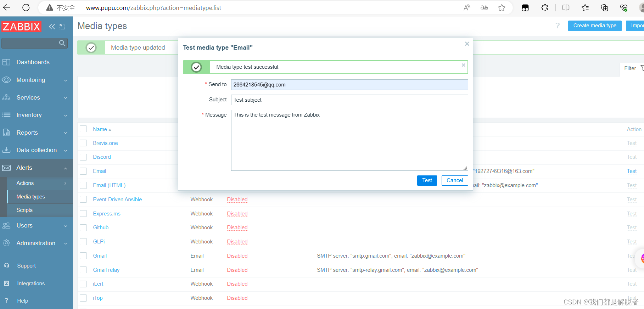644x309 pixels.
Task: Click the Subject input field
Action: click(349, 100)
